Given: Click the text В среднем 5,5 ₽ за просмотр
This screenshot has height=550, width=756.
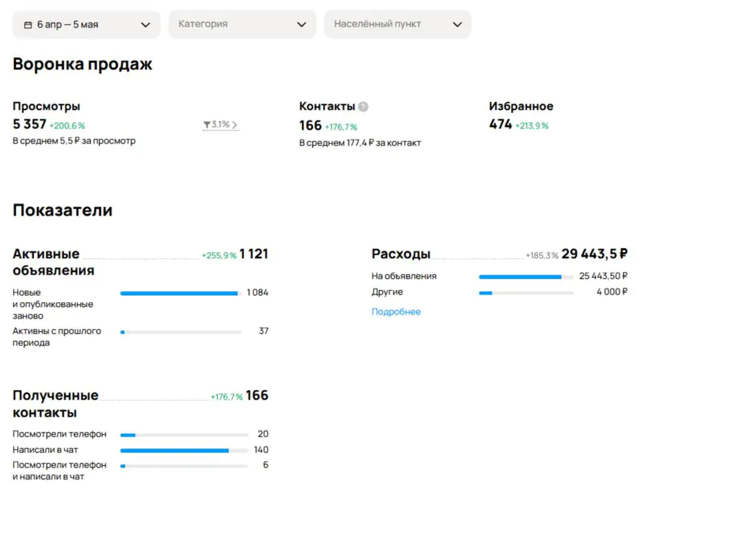Looking at the screenshot, I should (74, 141).
